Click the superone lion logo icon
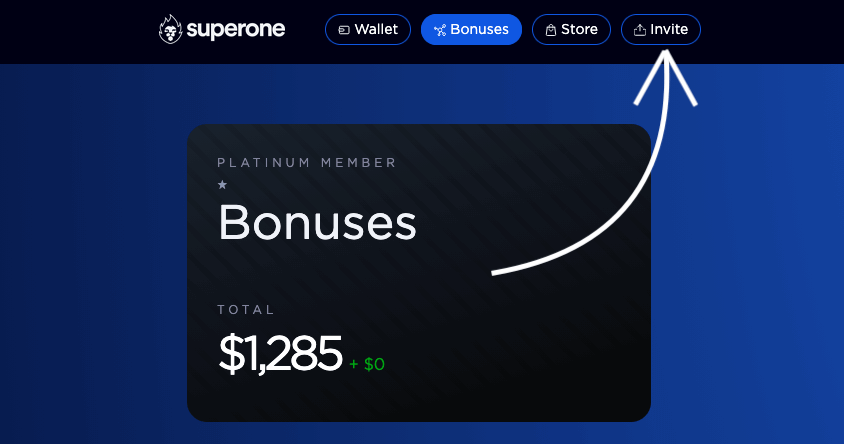The height and width of the screenshot is (444, 844). [x=172, y=29]
